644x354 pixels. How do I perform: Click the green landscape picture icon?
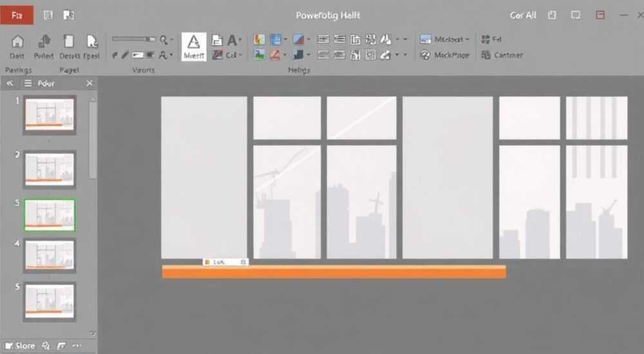pos(259,55)
